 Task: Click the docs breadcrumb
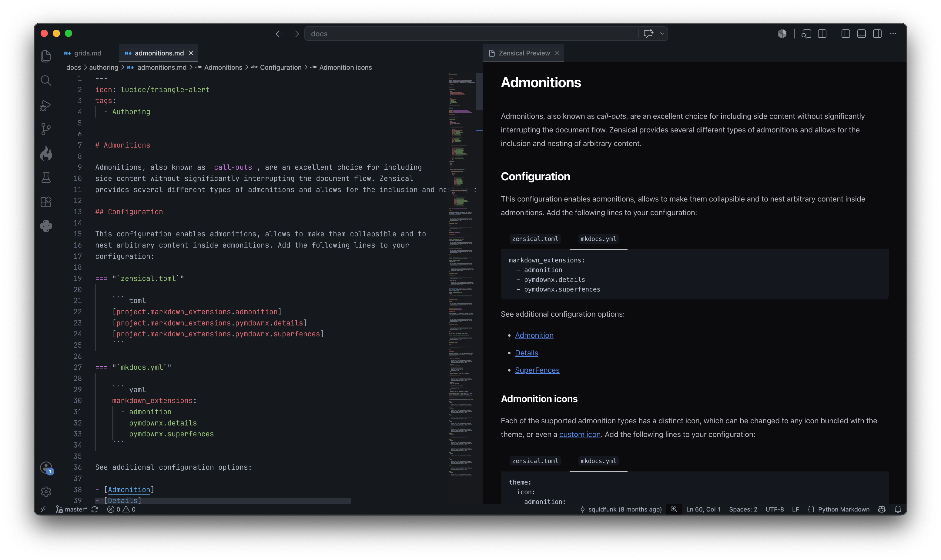point(74,68)
